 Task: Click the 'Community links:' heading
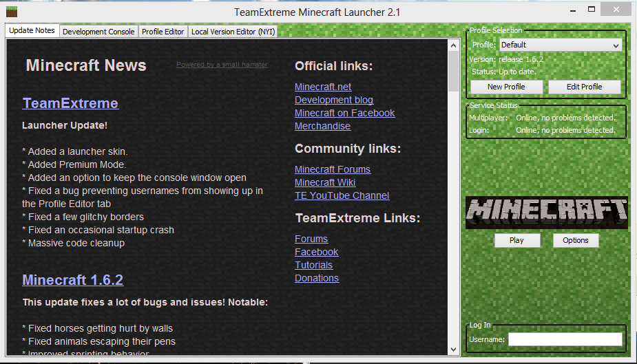[x=348, y=149]
